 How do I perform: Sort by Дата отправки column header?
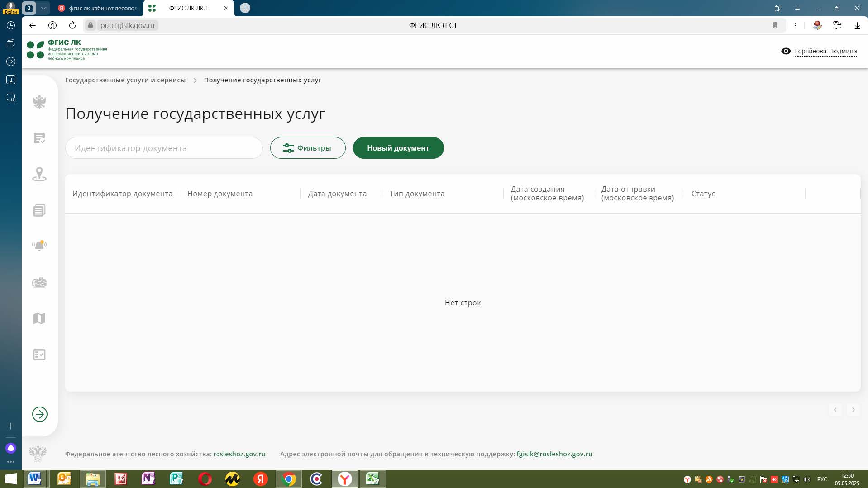coord(637,194)
